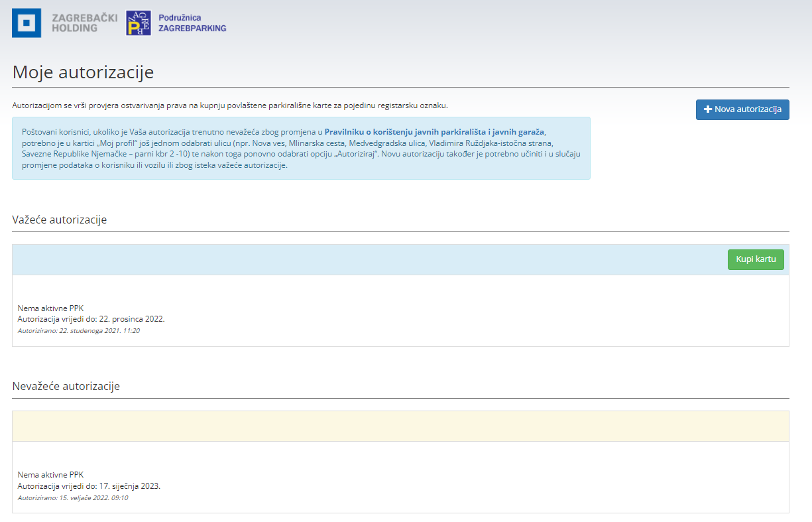The image size is (812, 522).
Task: Click Nema aktivne PPK in invalid authorization
Action: click(x=50, y=474)
